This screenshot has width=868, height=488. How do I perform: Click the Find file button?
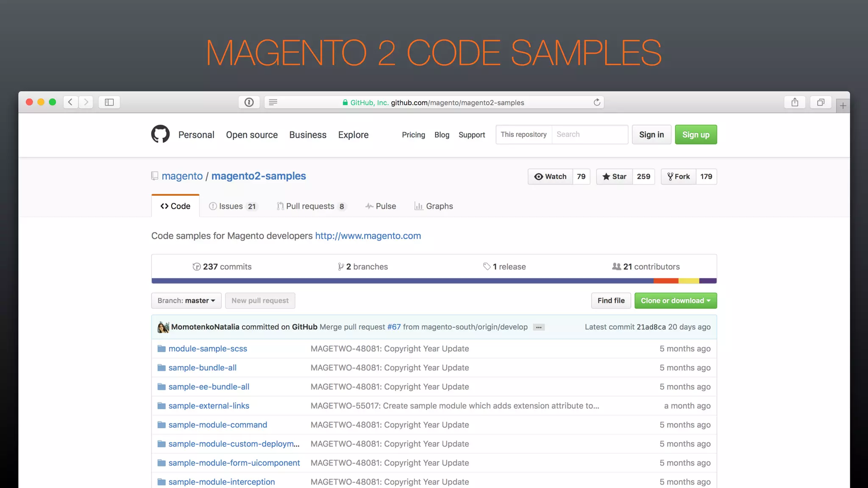[x=611, y=301]
